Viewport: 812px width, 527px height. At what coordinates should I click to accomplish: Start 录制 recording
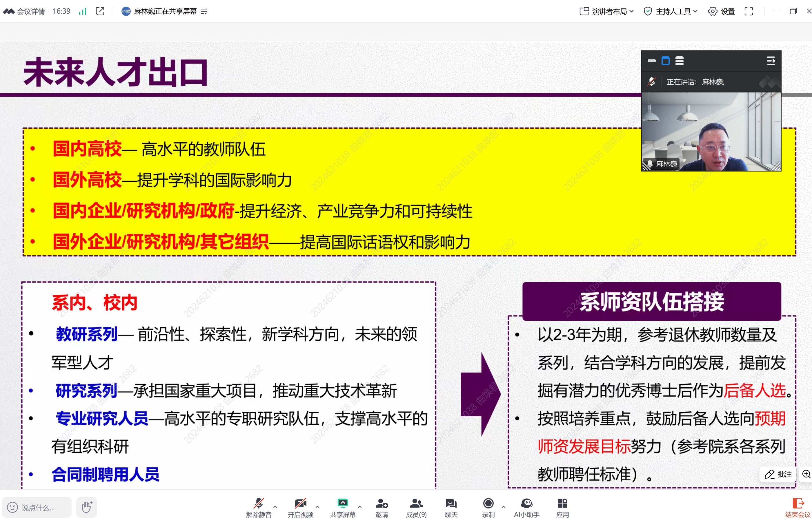(488, 508)
